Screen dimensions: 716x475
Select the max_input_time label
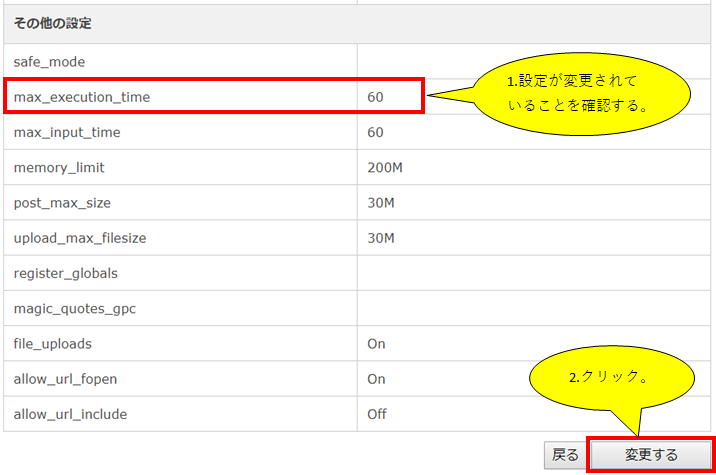(67, 132)
